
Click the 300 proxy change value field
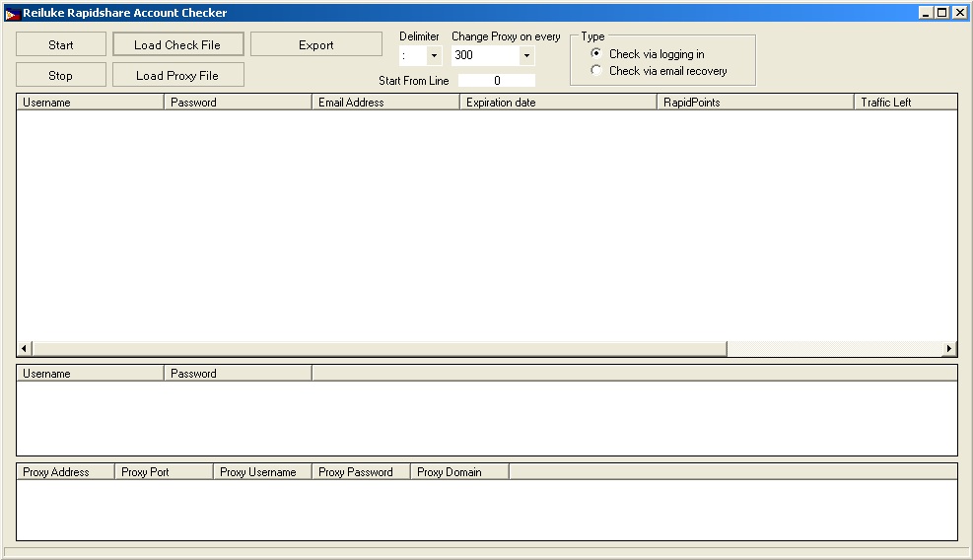click(485, 55)
